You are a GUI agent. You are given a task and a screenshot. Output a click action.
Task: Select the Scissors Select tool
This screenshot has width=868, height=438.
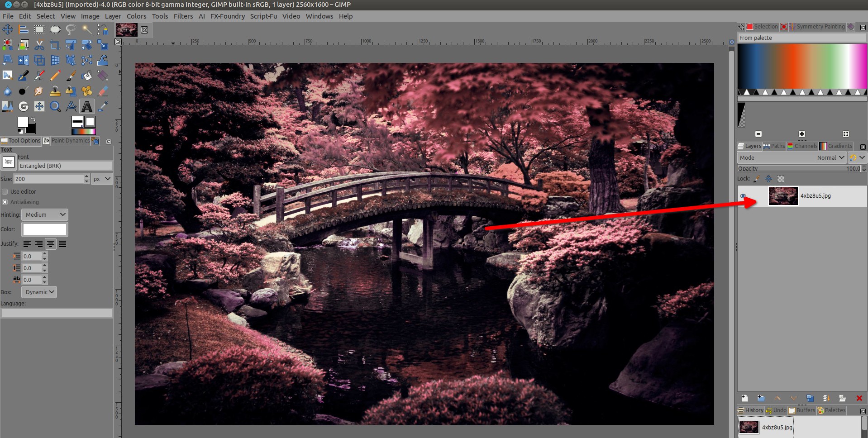pyautogui.click(x=39, y=45)
